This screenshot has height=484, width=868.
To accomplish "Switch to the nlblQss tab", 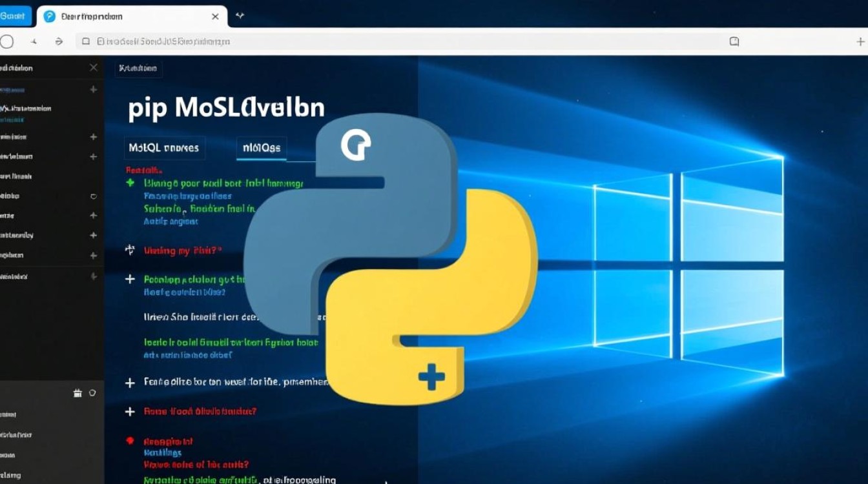I will click(261, 147).
